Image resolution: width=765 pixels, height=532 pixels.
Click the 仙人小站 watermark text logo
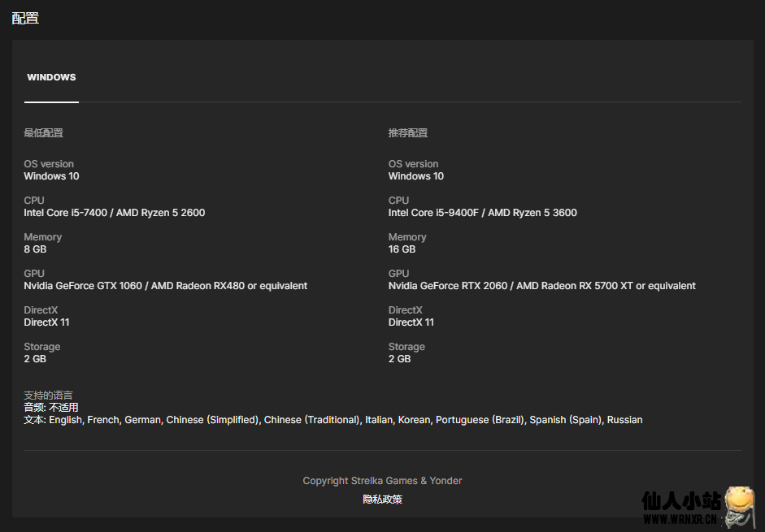tap(680, 502)
